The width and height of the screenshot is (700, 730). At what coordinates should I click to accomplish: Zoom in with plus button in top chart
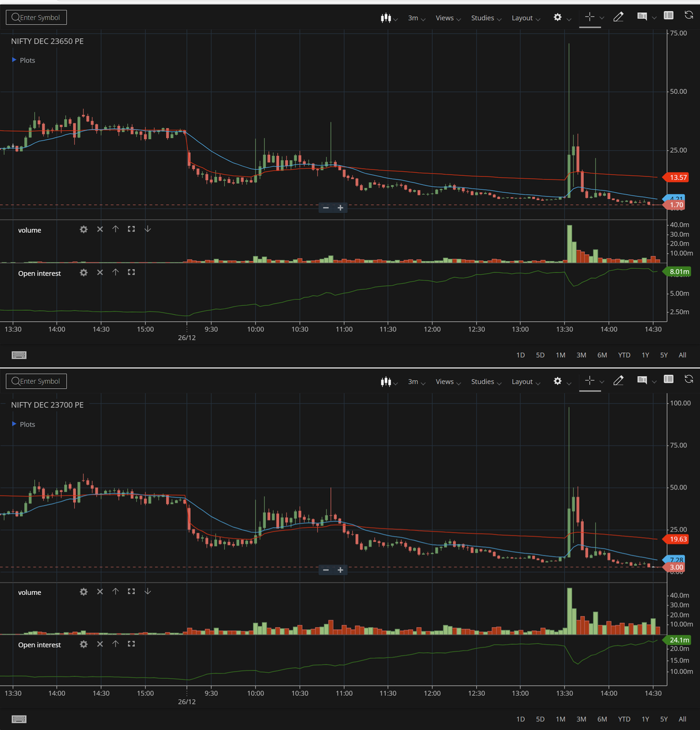(x=340, y=208)
